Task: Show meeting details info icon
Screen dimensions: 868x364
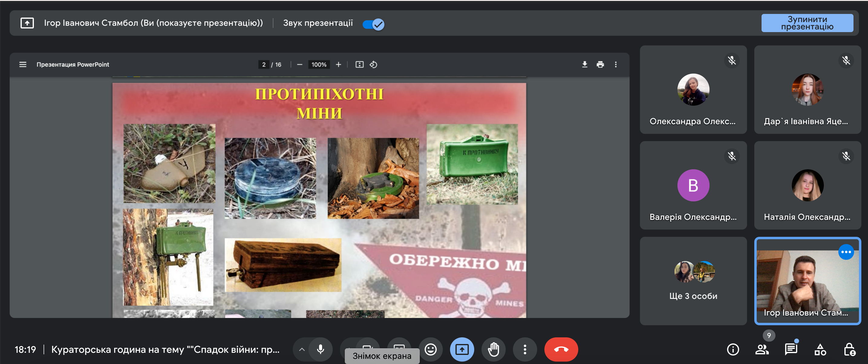Action: click(x=733, y=349)
